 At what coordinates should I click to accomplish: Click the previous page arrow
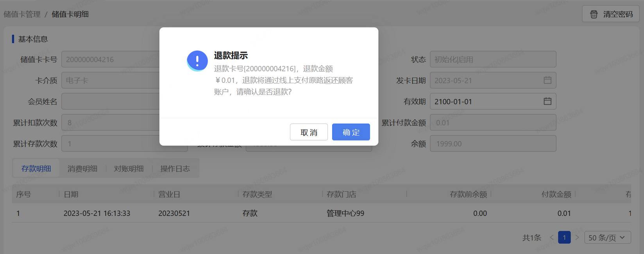click(x=551, y=238)
